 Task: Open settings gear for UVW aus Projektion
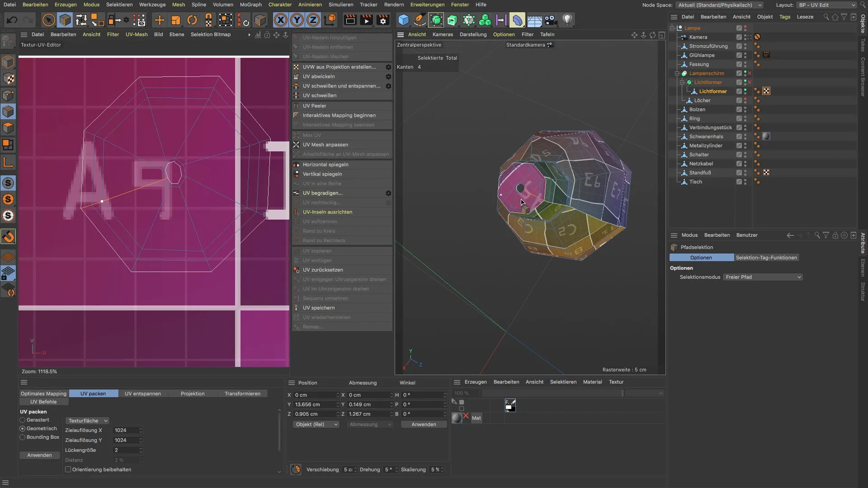[388, 67]
